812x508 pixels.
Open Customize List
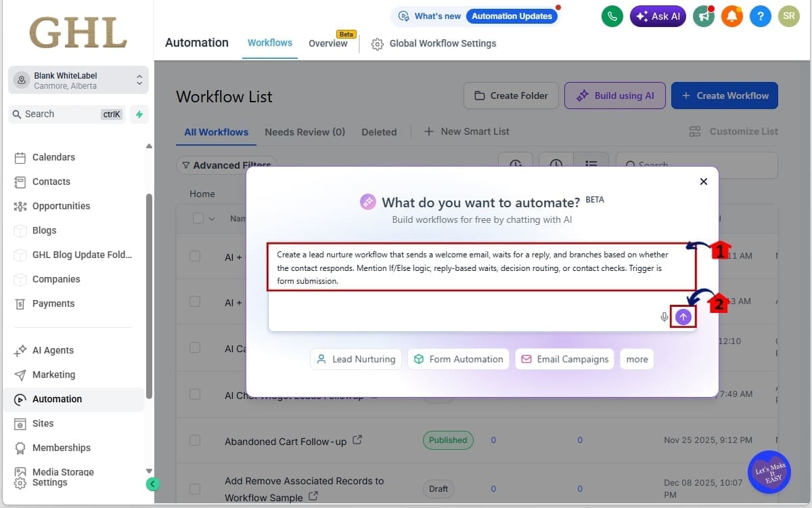(734, 131)
